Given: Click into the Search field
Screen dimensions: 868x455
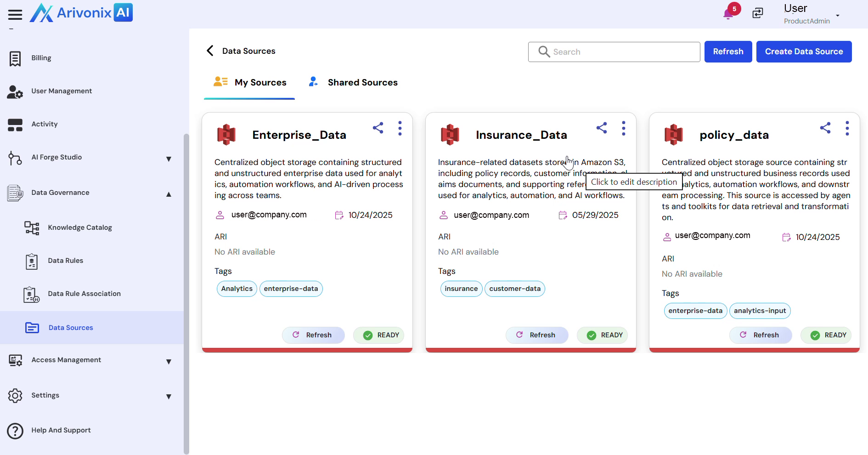Looking at the screenshot, I should [x=620, y=52].
